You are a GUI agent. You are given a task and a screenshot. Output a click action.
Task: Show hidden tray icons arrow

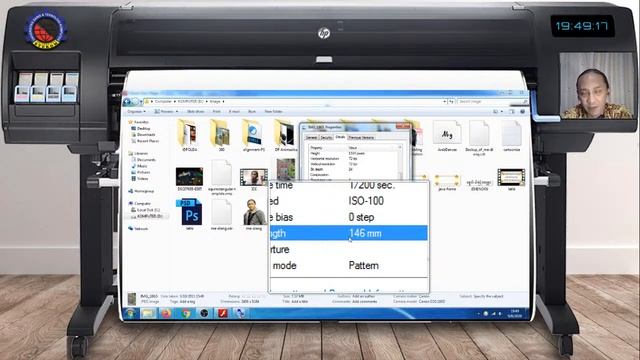[478, 313]
